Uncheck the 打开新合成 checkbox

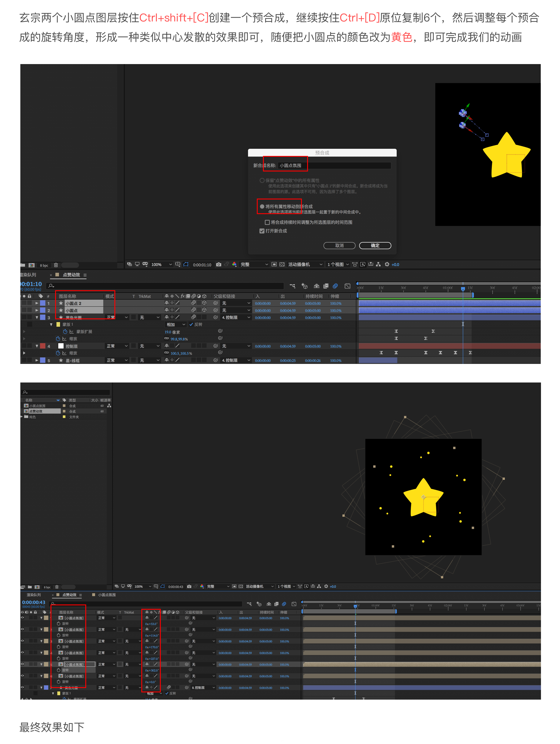click(262, 231)
